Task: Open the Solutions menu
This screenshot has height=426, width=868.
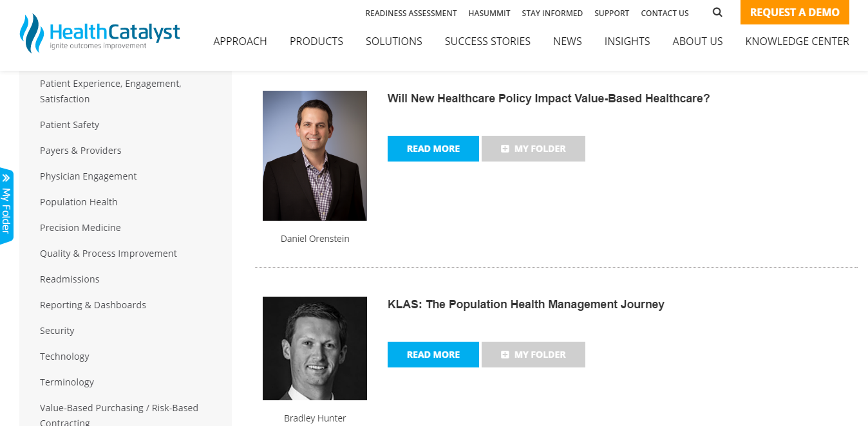Action: tap(393, 41)
